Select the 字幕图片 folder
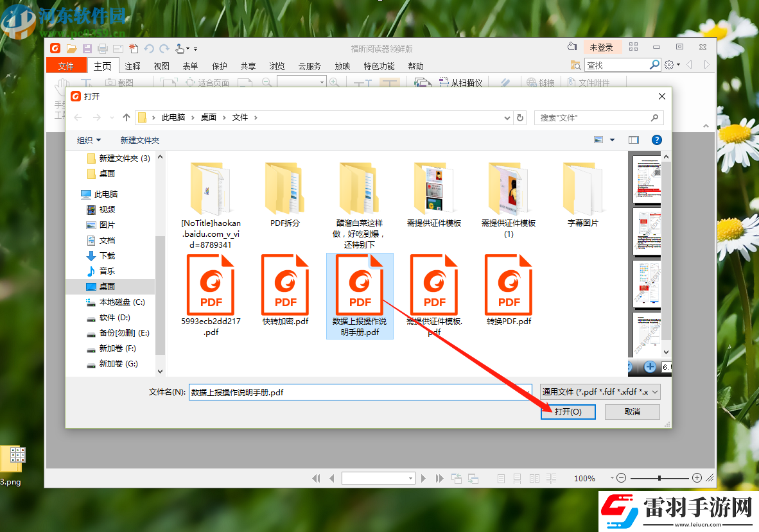This screenshot has width=759, height=532. coord(583,194)
